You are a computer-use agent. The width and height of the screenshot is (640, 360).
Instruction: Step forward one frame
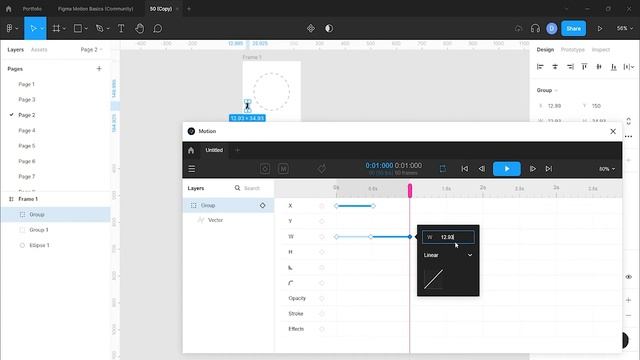click(x=532, y=169)
